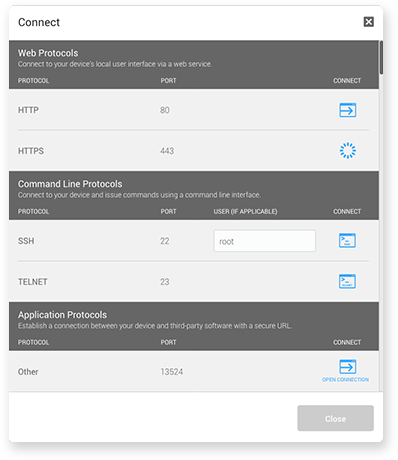This screenshot has height=460, width=398.
Task: Open SSH terminal connection icon
Action: (347, 241)
